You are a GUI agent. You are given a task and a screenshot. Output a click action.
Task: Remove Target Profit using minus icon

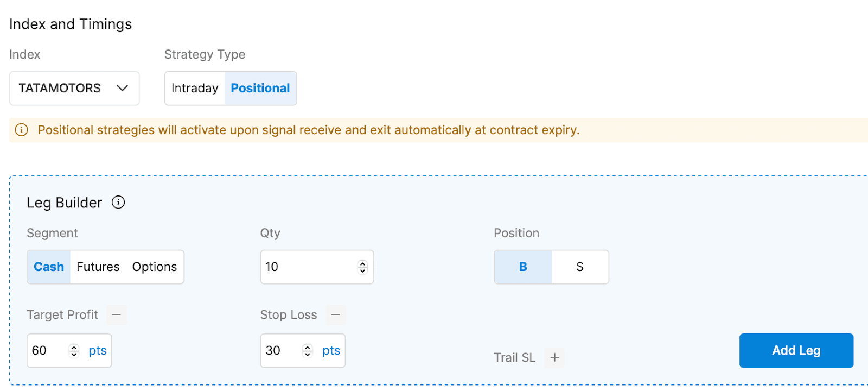click(117, 315)
